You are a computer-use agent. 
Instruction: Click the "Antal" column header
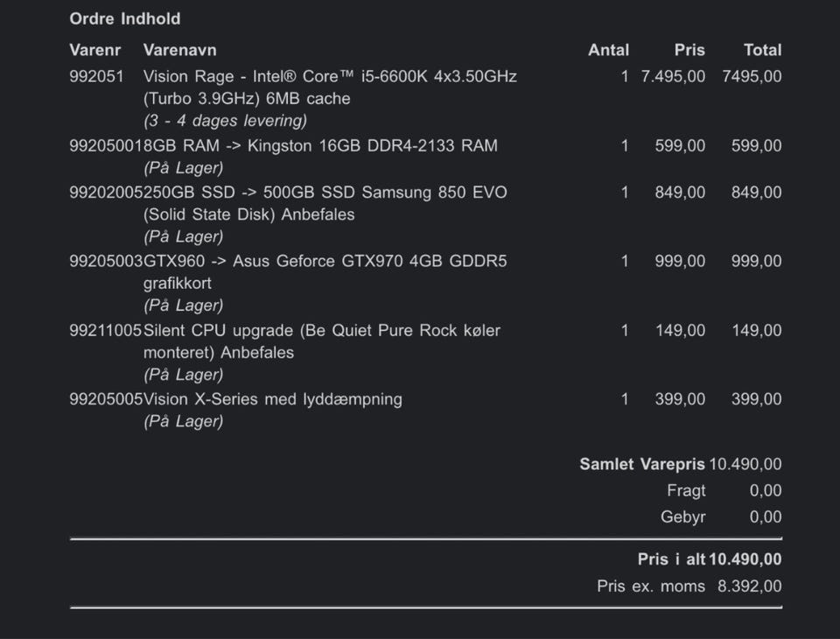pyautogui.click(x=608, y=50)
